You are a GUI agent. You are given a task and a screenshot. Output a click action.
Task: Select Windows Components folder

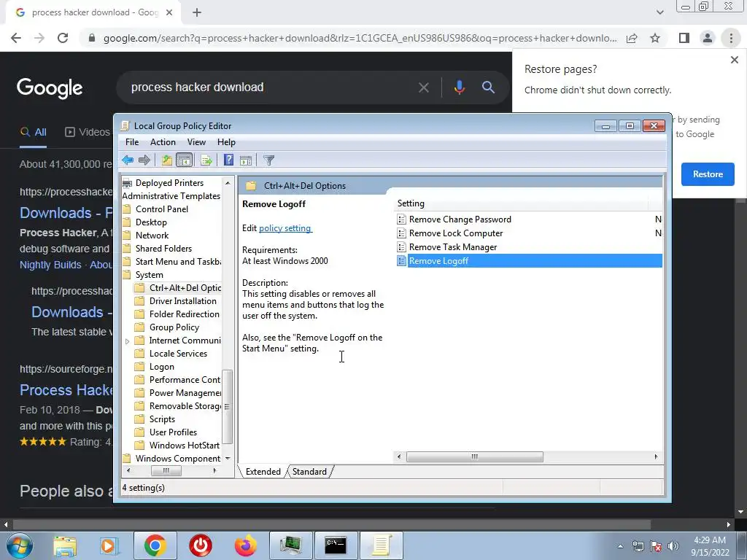[178, 459]
